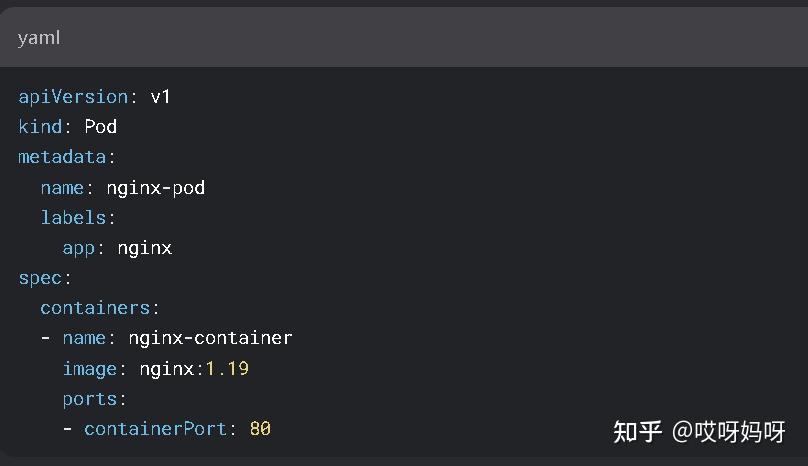Click the app label key
Image resolution: width=808 pixels, height=466 pixels.
pyautogui.click(x=78, y=248)
